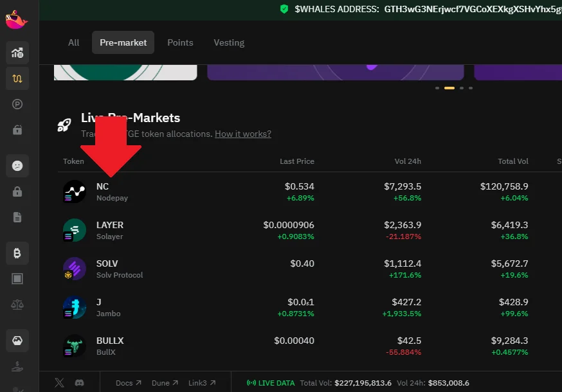Click the $853,008.6 Vol 24h figure
This screenshot has height=392, width=562.
click(448, 383)
